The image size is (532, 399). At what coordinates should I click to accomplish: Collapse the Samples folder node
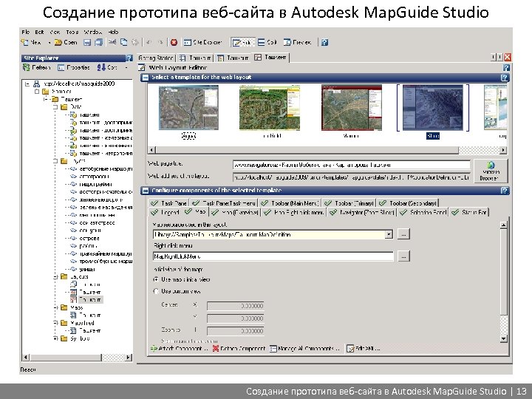[37, 92]
